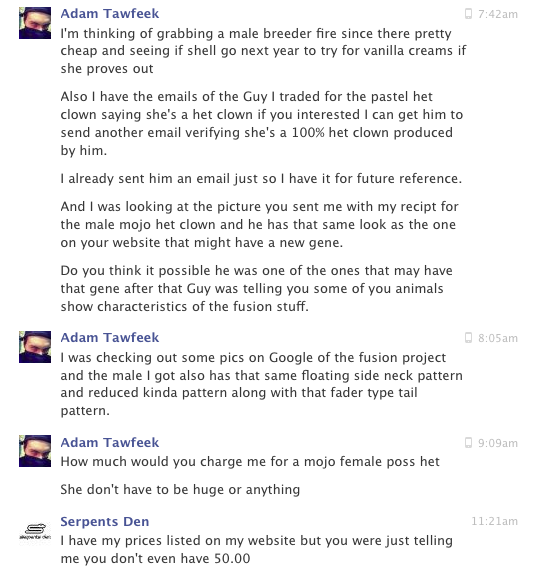This screenshot has height=575, width=538.
Task: Open Adam Tawfeek's avatar on the 7:42am message
Action: click(35, 23)
